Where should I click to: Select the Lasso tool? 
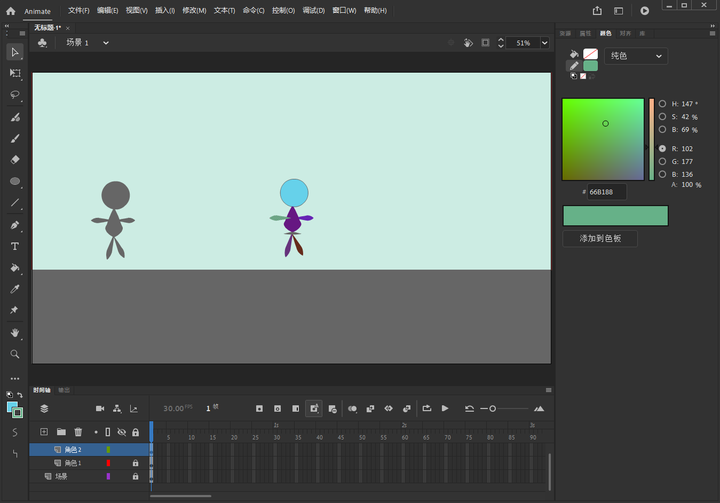tap(15, 95)
